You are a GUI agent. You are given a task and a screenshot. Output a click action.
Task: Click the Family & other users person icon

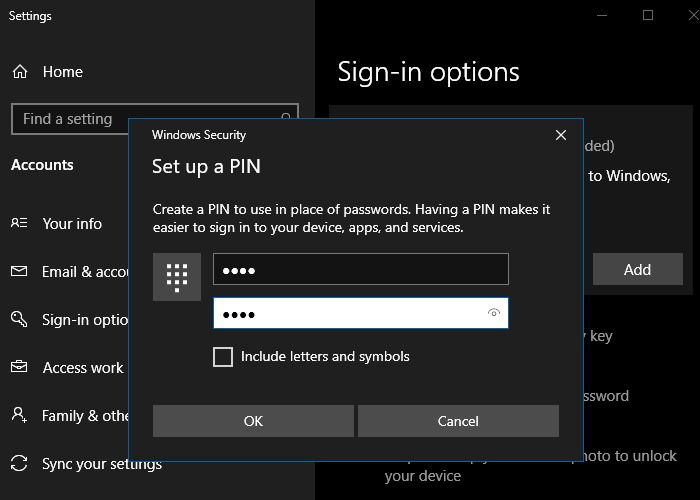(x=19, y=415)
